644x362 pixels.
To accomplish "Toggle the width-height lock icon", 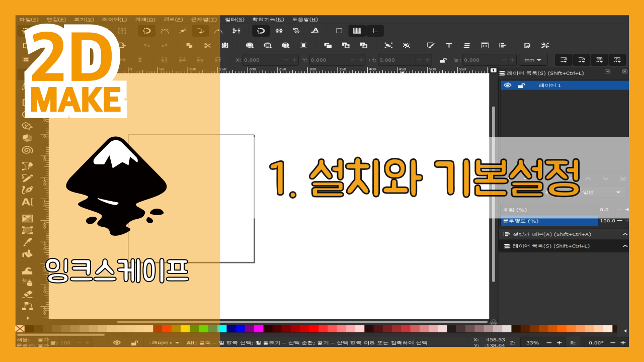I will 443,60.
